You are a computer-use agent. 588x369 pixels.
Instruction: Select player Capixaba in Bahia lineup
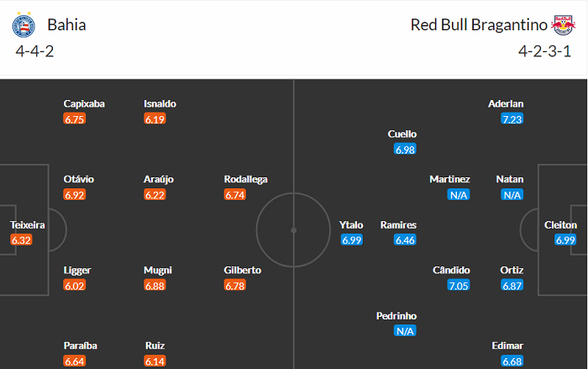click(84, 103)
